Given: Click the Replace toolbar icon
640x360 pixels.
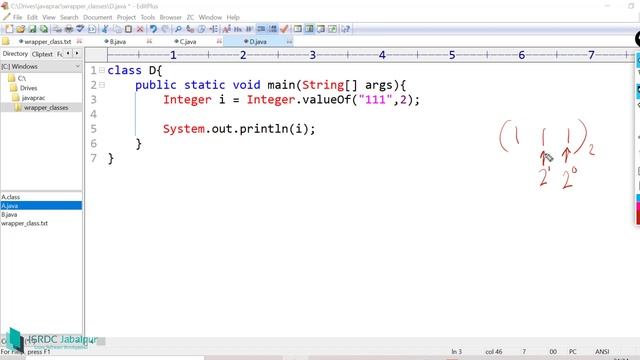Looking at the screenshot, I should pos(190,29).
